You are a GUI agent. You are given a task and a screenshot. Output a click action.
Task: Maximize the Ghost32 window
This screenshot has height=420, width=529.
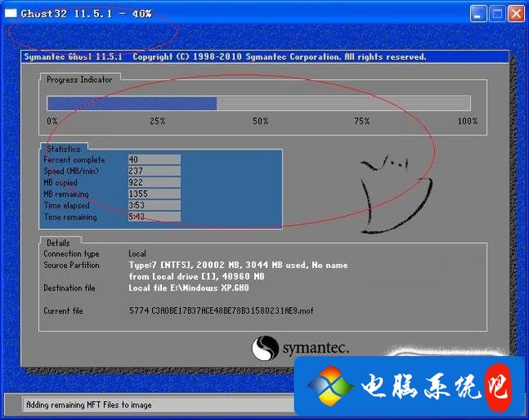(x=497, y=14)
